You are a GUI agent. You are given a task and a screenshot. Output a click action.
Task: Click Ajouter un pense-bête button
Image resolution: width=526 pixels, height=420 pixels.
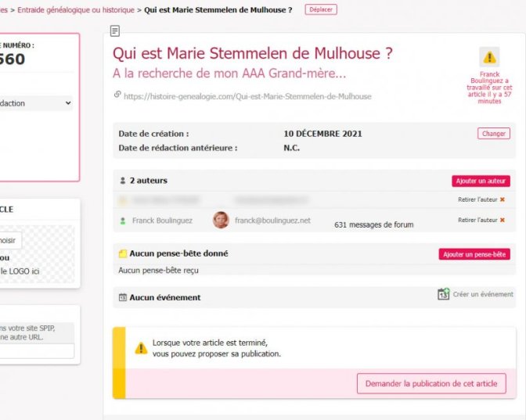pos(474,254)
